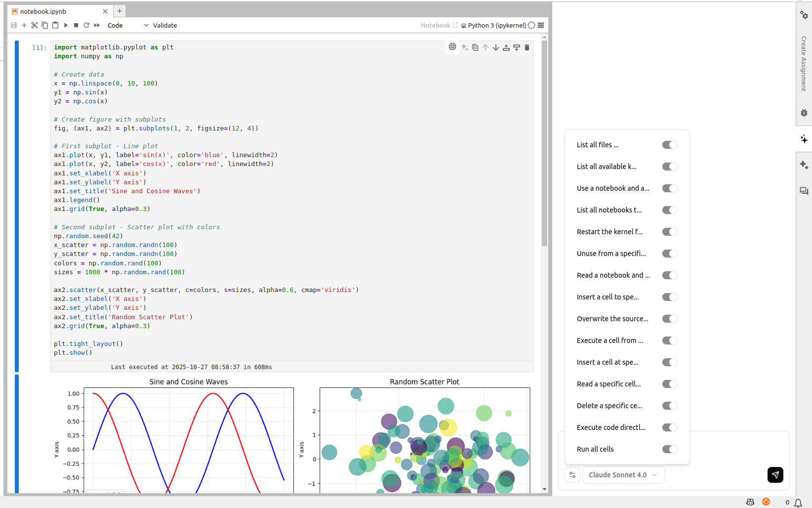
Task: Duplicate the cell from its hover toolbar
Action: click(475, 47)
